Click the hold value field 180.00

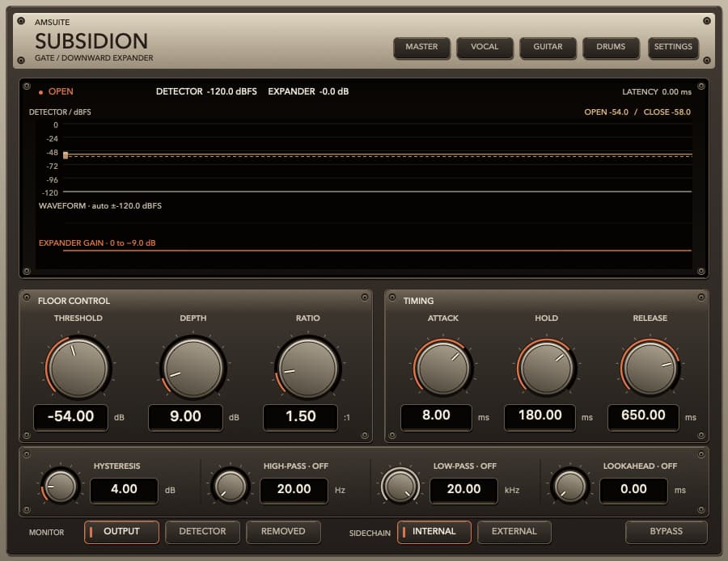click(x=540, y=416)
